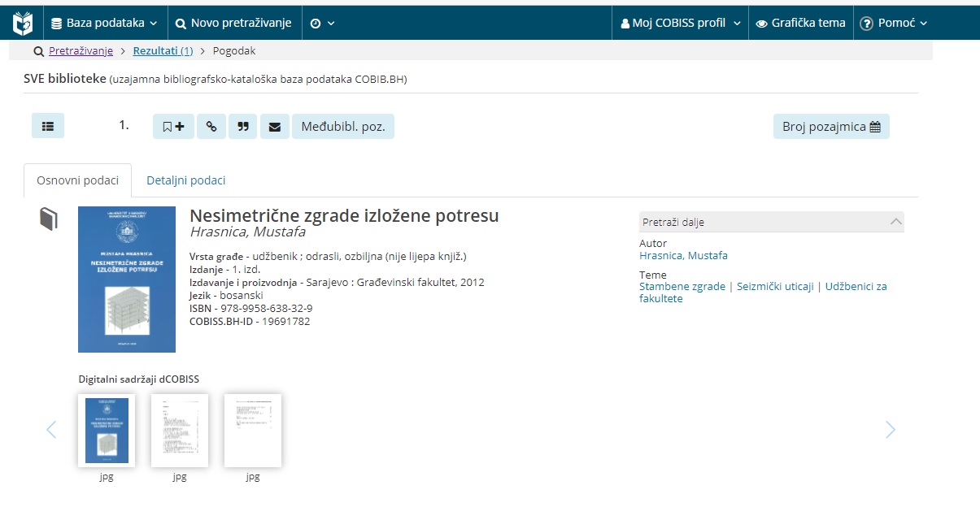Image resolution: width=980 pixels, height=507 pixels.
Task: Open Grafička tema theme switcher
Action: click(800, 24)
